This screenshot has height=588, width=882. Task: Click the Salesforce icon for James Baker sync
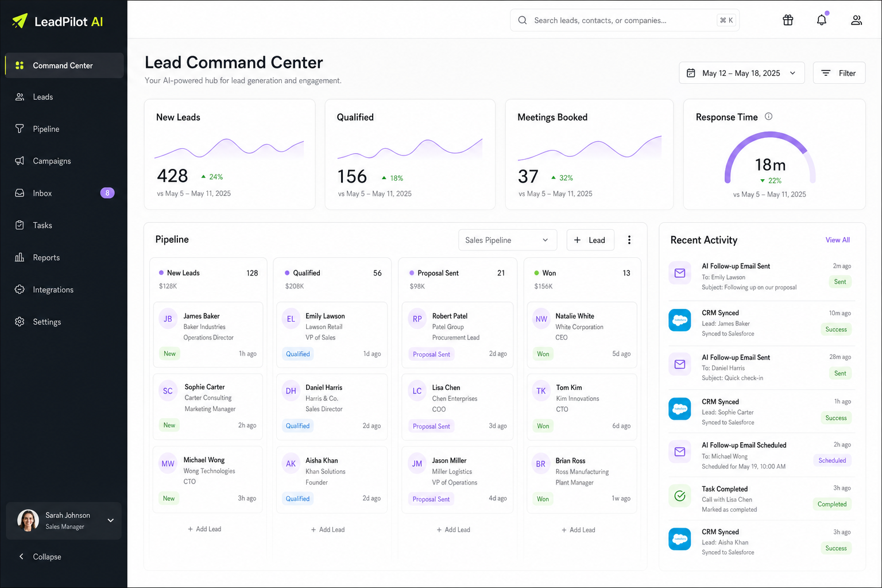pos(680,320)
